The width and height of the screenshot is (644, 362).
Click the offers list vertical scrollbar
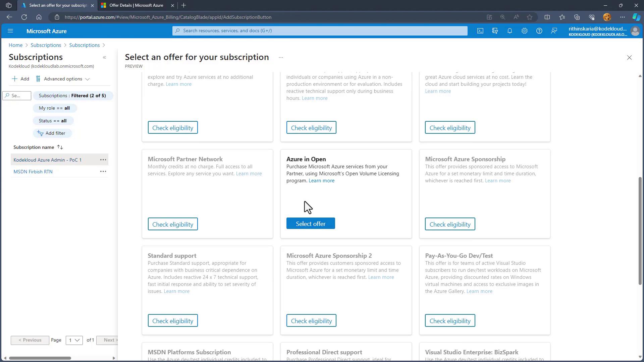(640, 231)
